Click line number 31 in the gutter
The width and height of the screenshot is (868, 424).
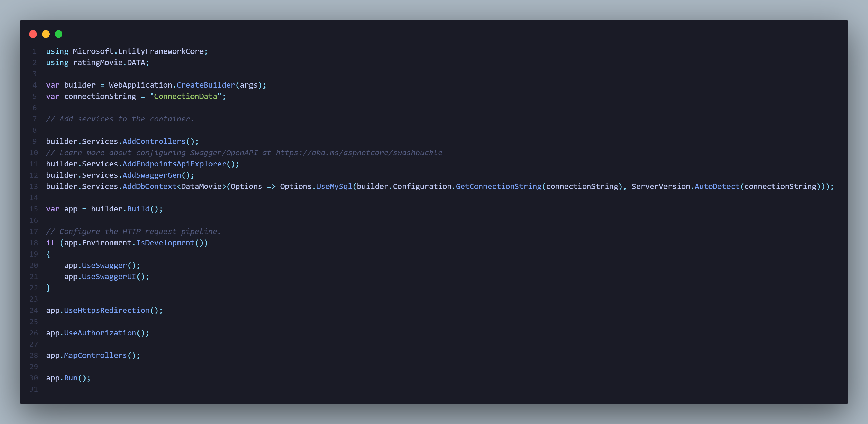[34, 389]
